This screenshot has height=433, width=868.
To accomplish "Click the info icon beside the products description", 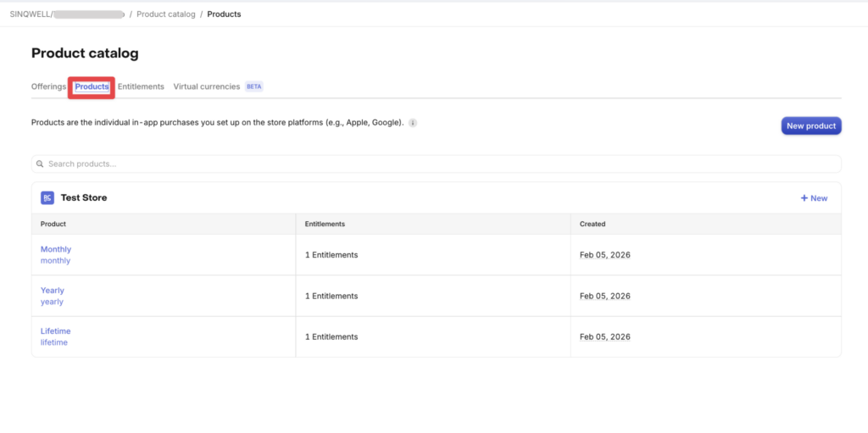I will coord(413,123).
